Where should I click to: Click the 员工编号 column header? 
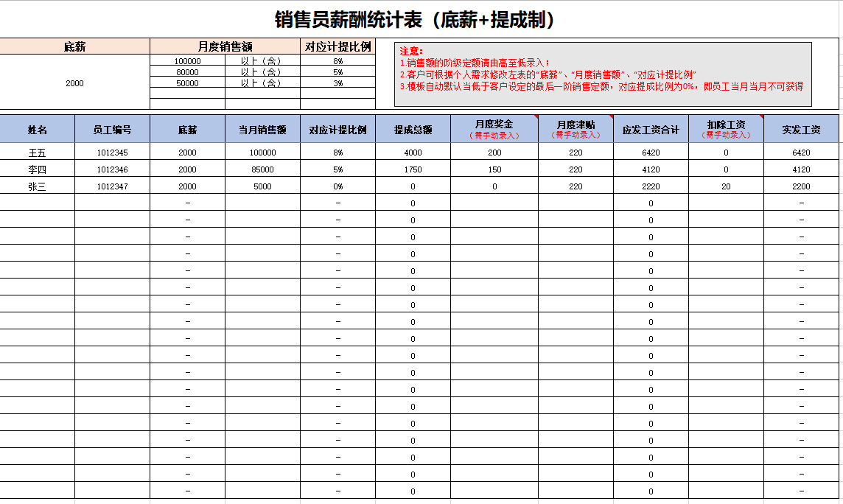(x=112, y=130)
